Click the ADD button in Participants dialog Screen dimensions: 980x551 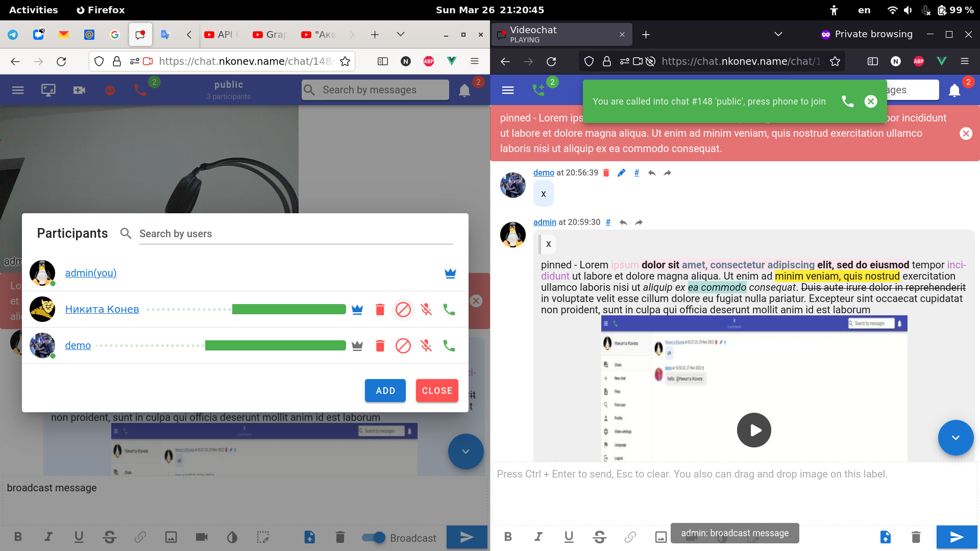(x=385, y=390)
